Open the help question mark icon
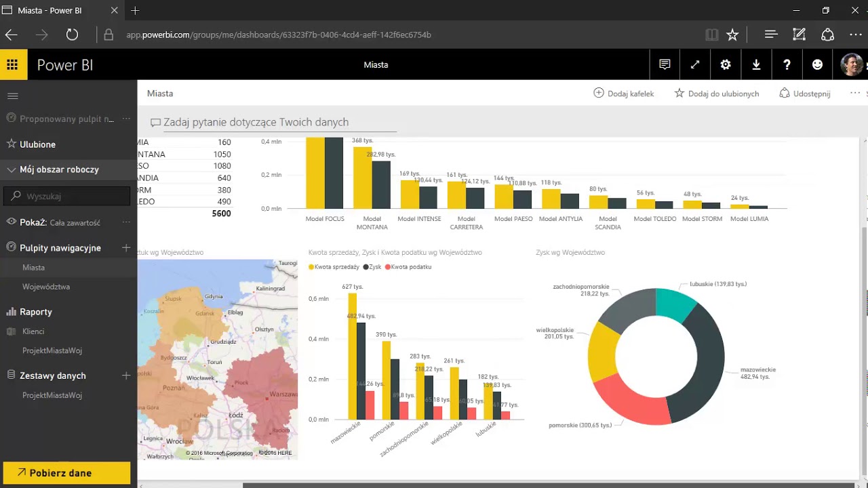The height and width of the screenshot is (488, 868). click(787, 65)
